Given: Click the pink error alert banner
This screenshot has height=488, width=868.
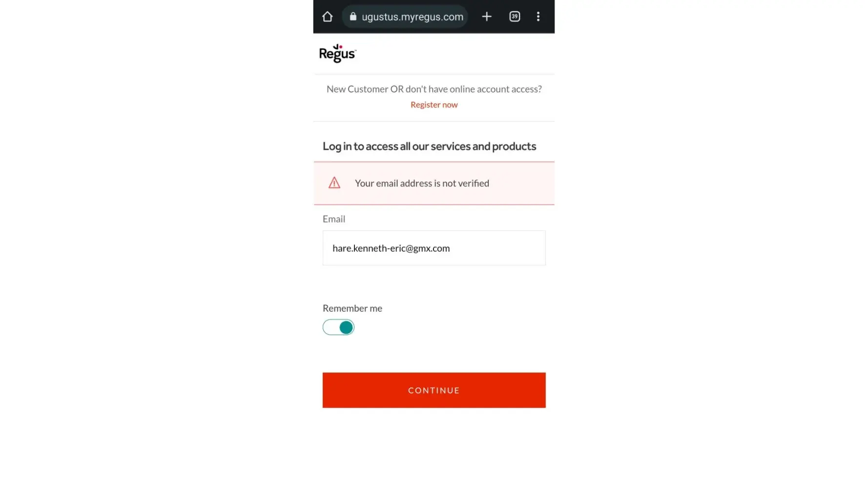Looking at the screenshot, I should coord(434,183).
